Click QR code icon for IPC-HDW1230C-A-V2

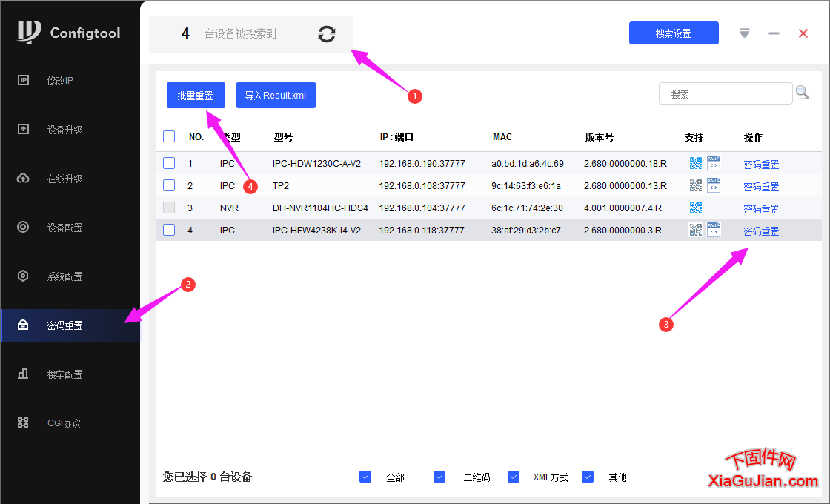click(696, 163)
